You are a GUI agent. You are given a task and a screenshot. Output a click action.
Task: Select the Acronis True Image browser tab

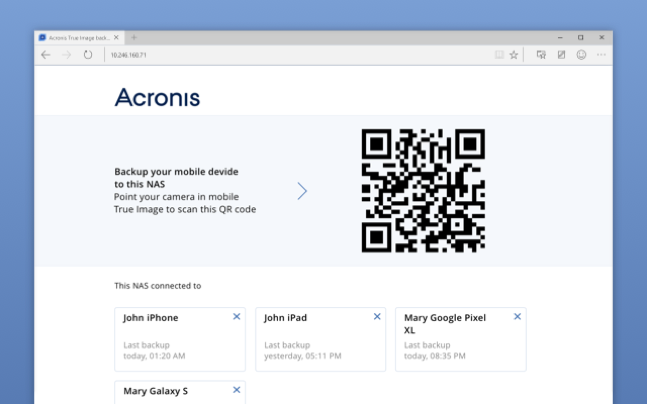(79, 38)
